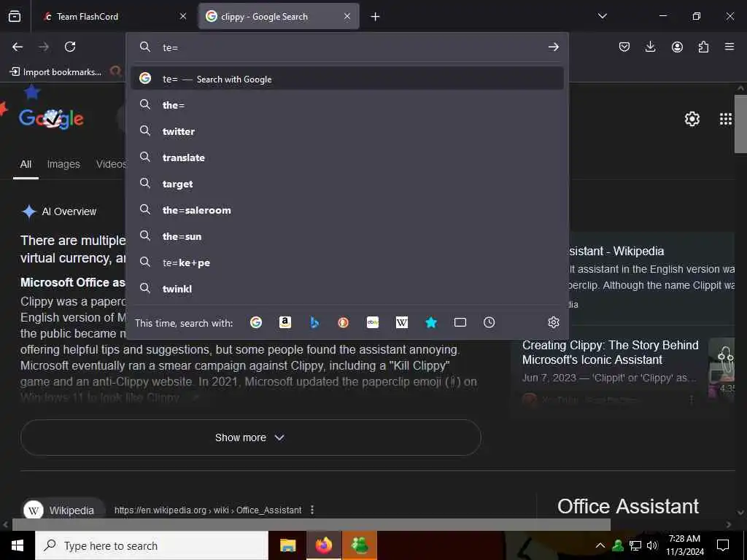The image size is (747, 560).
Task: Open Firefox View at tab strip start
Action: pyautogui.click(x=15, y=17)
